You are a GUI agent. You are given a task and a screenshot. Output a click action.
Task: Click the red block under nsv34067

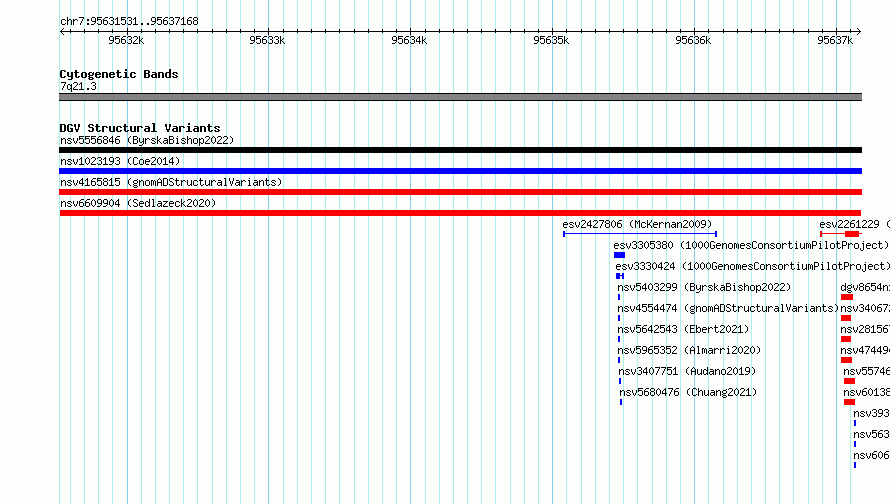(x=846, y=318)
